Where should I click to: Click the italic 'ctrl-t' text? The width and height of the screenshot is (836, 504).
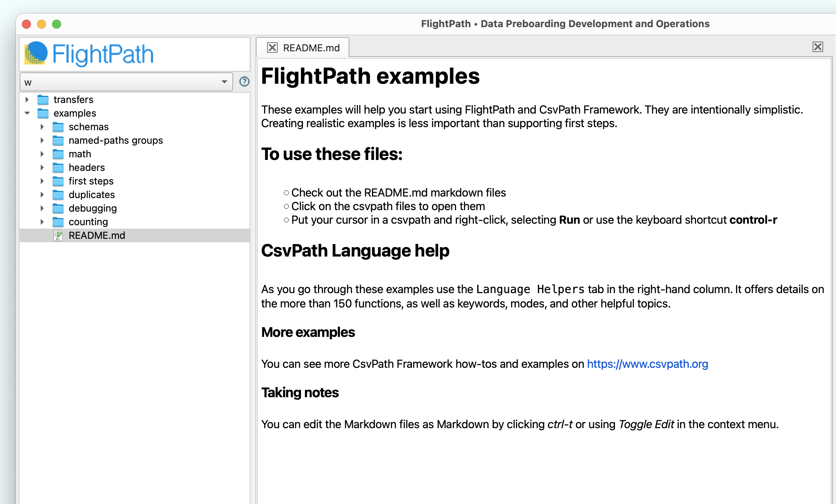point(560,424)
